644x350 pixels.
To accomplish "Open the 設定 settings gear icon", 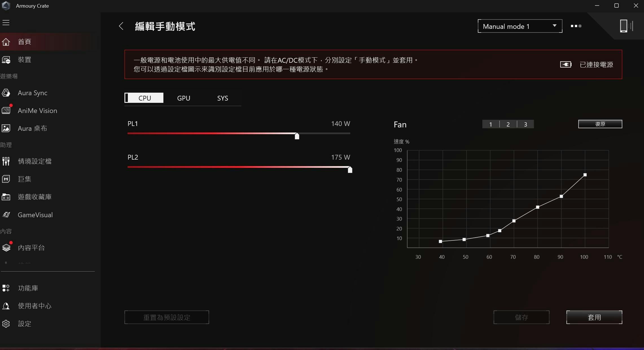I will coord(6,324).
